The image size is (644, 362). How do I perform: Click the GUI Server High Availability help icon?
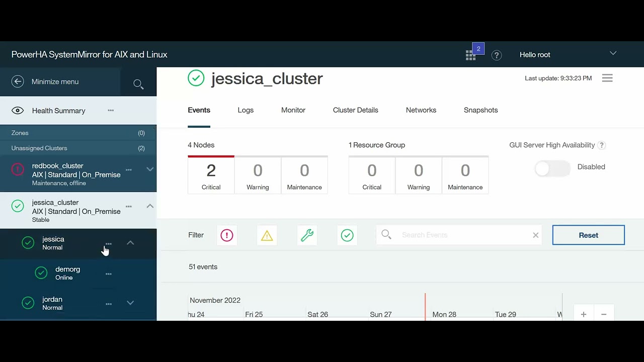click(602, 145)
